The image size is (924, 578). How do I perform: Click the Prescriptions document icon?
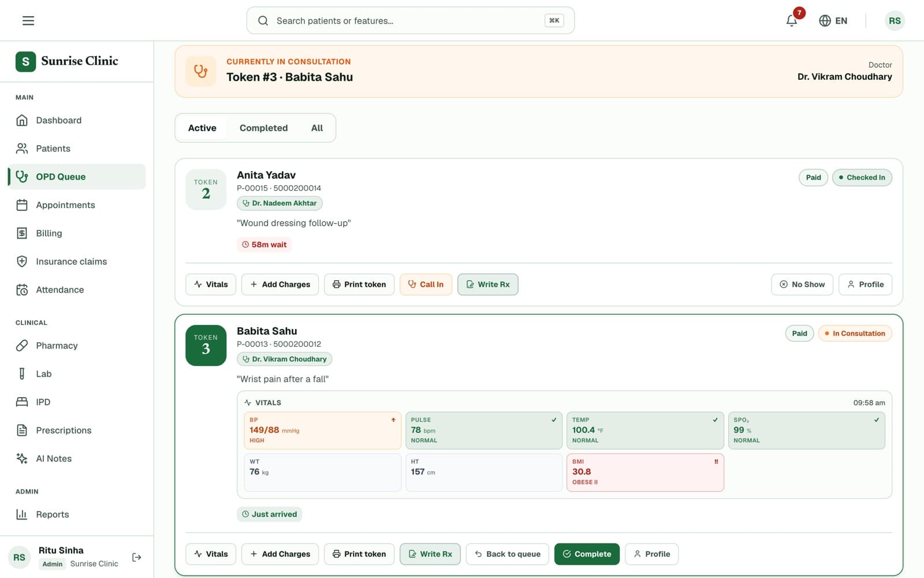[22, 431]
